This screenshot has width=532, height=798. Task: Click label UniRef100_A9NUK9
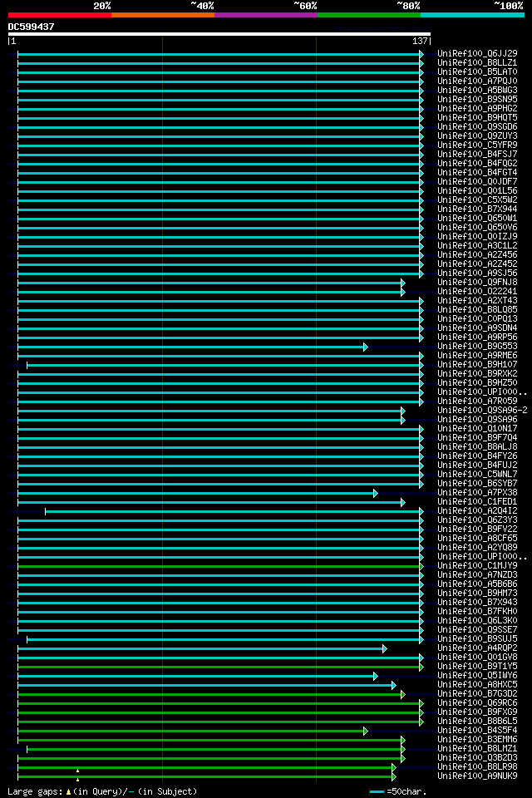click(477, 776)
